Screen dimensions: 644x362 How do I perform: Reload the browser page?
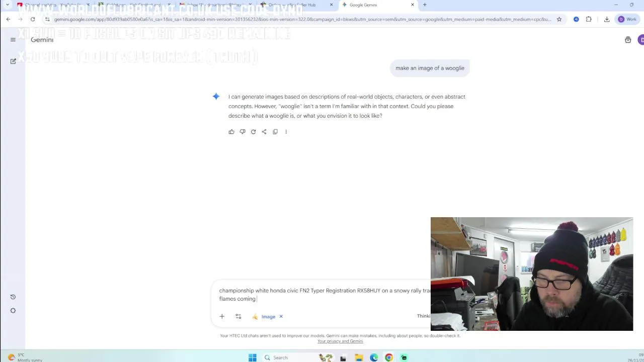33,19
